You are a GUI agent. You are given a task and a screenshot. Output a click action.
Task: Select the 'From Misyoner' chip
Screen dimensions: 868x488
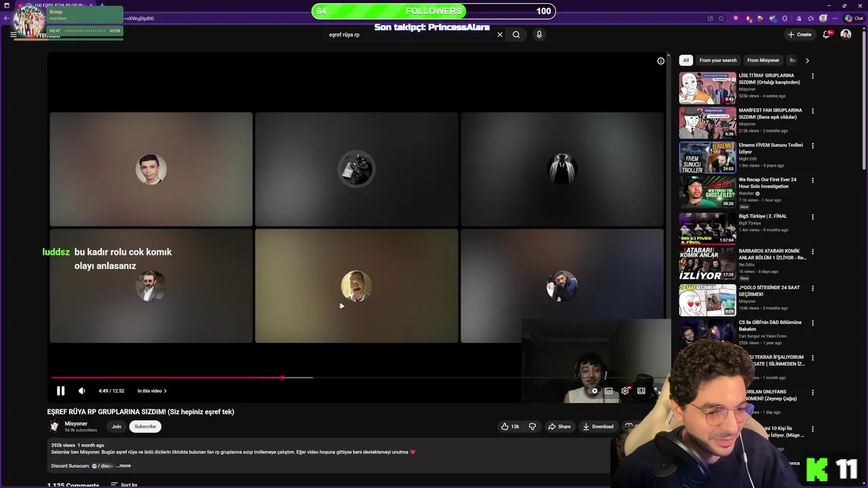point(763,60)
